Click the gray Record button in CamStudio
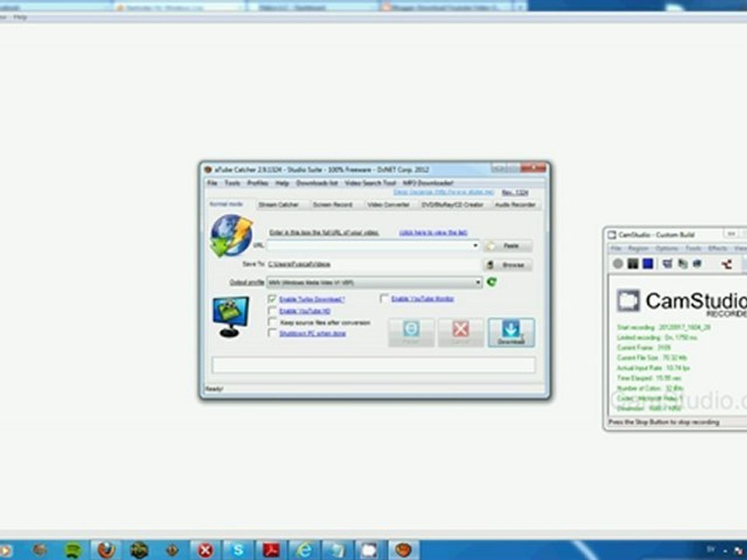This screenshot has height=560, width=747. (x=618, y=264)
